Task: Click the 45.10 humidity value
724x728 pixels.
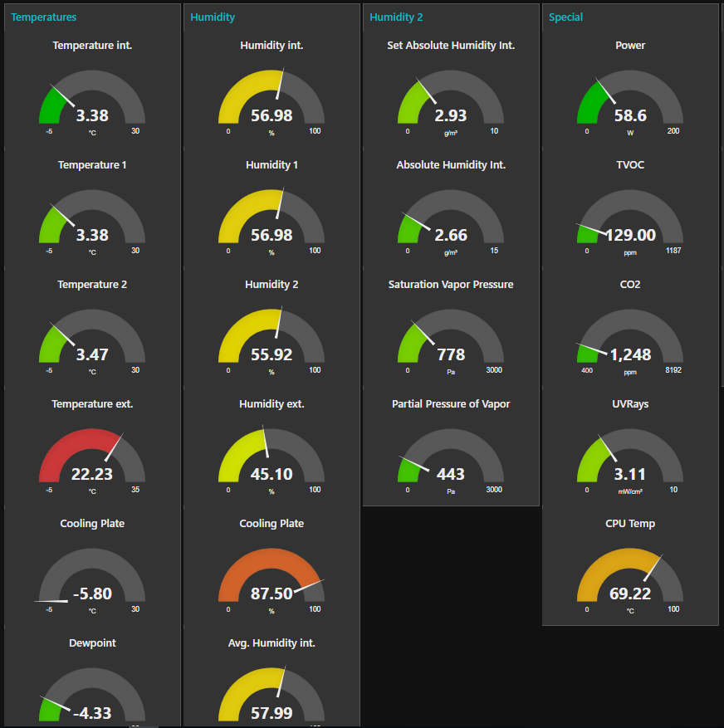Action: click(271, 474)
